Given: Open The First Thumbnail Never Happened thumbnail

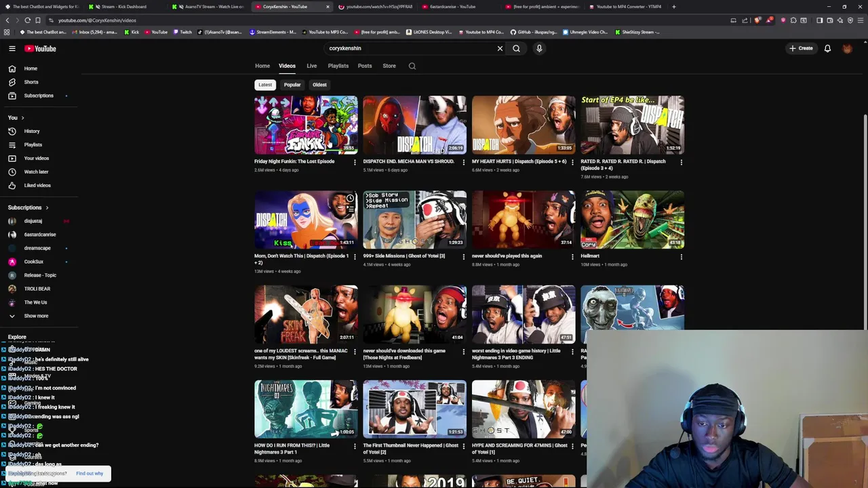Looking at the screenshot, I should pos(414,409).
